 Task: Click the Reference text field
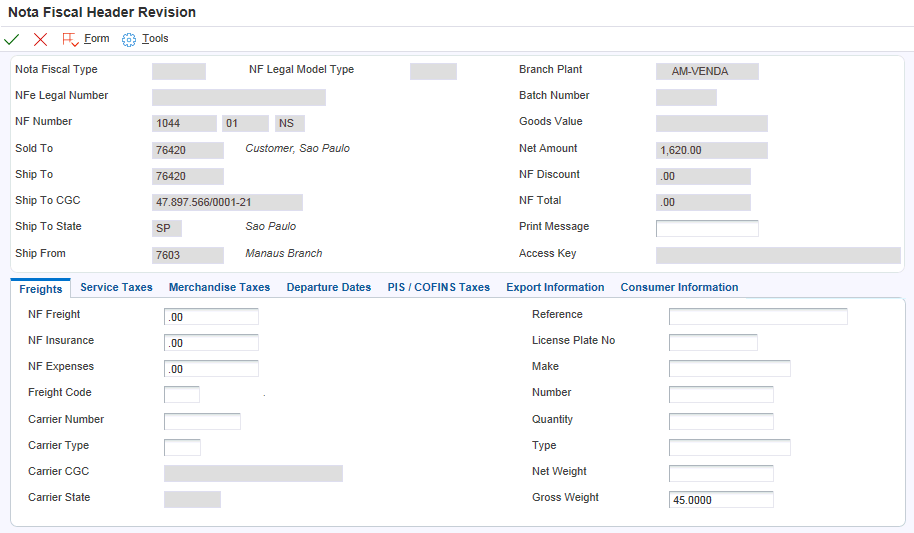coord(758,316)
